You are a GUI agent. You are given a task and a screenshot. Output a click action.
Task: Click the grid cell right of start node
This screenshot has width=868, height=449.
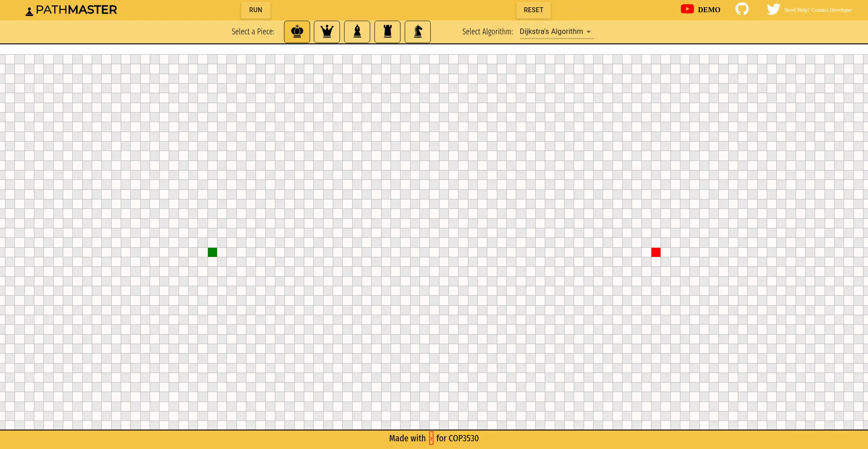pyautogui.click(x=222, y=252)
